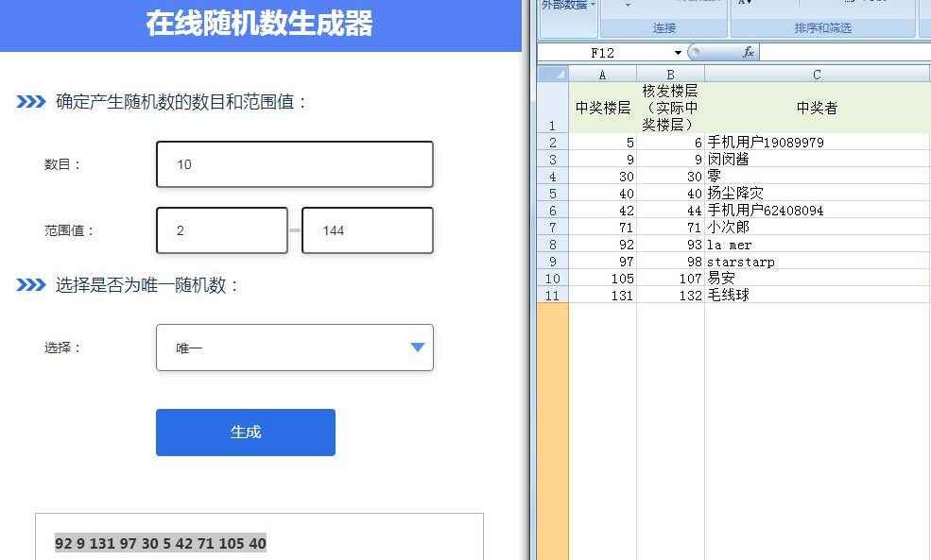This screenshot has width=931, height=560.
Task: Select column C header
Action: (817, 75)
